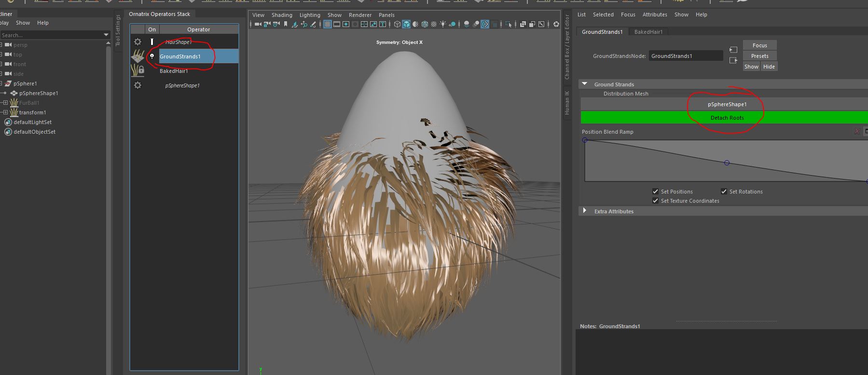
Task: Toggle textured display checker icon
Action: click(x=434, y=24)
